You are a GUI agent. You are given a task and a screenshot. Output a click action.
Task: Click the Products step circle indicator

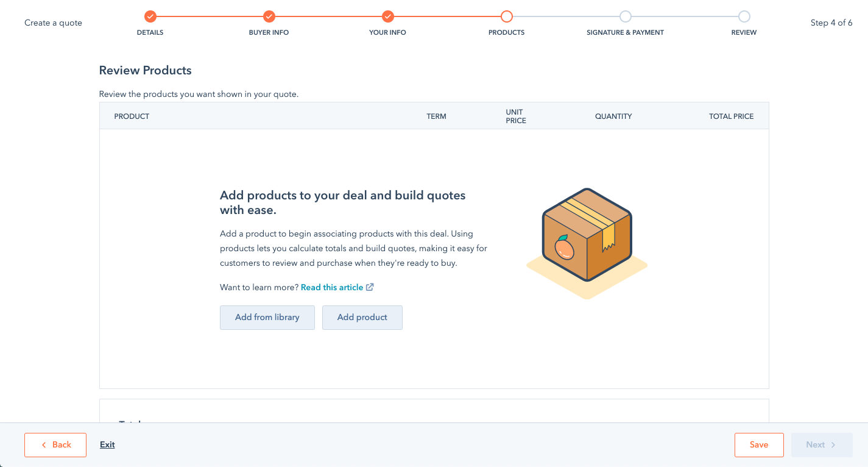click(507, 16)
